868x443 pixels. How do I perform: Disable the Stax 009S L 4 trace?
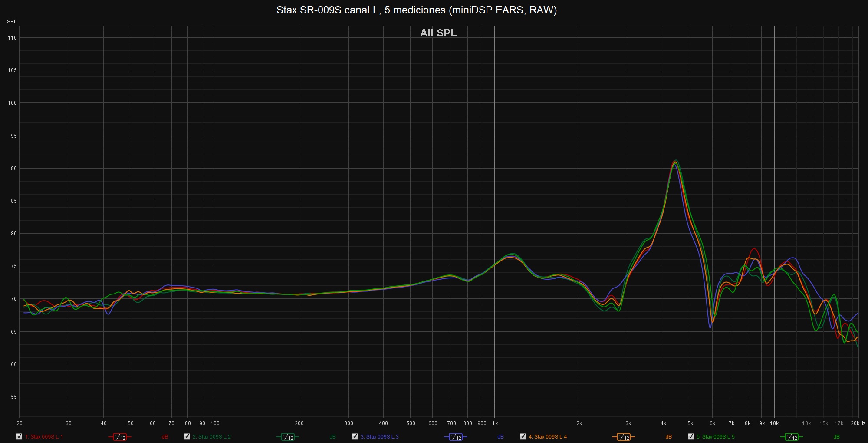[x=523, y=436]
